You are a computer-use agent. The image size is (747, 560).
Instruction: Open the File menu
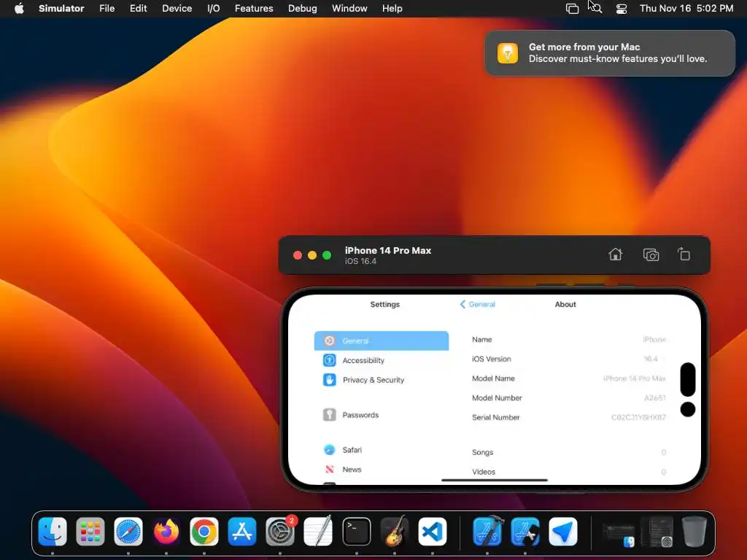[x=107, y=9]
